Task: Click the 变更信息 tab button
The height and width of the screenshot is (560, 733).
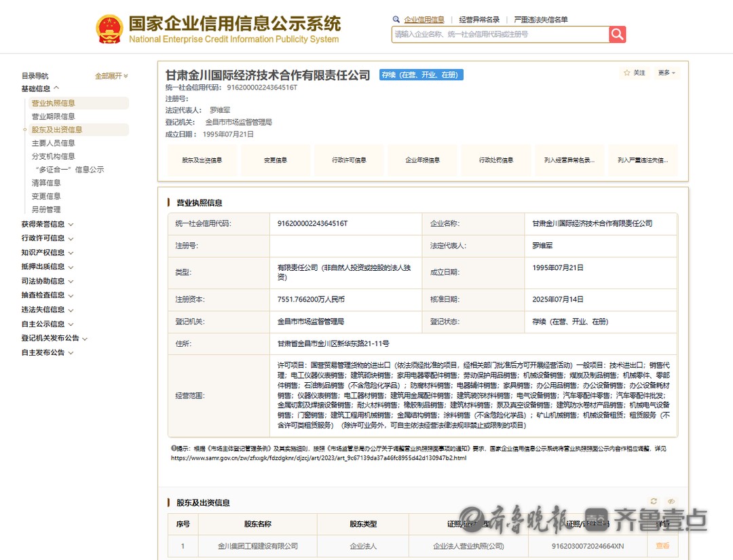Action: coord(275,161)
